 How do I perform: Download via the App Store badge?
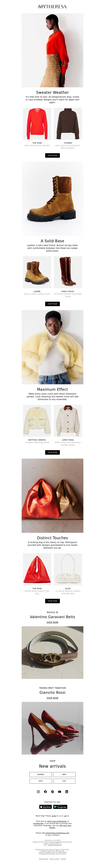45,807
